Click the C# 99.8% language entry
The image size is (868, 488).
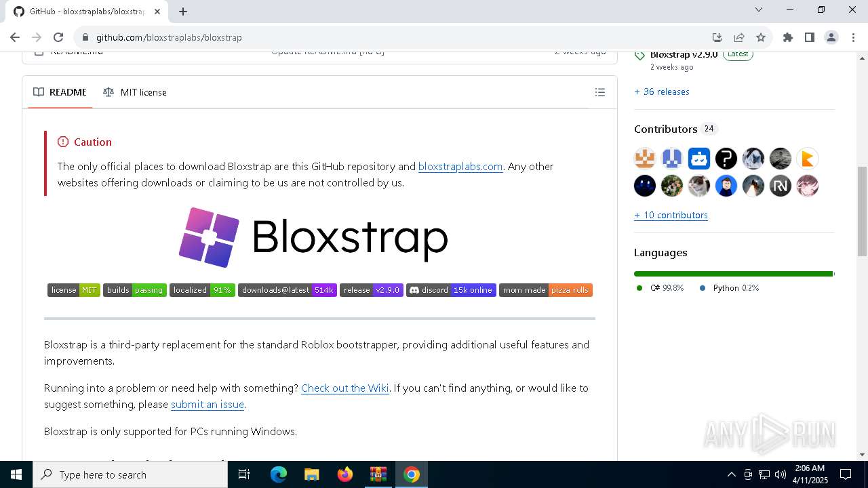(x=660, y=288)
